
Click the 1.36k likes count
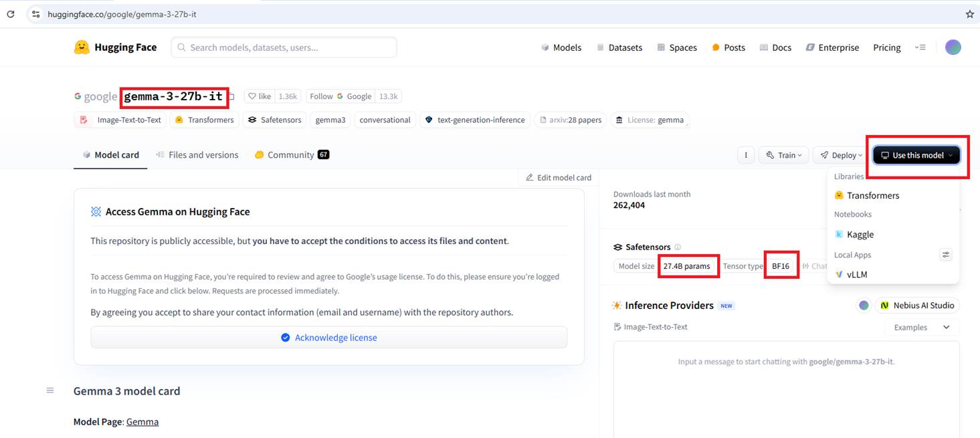(x=288, y=96)
